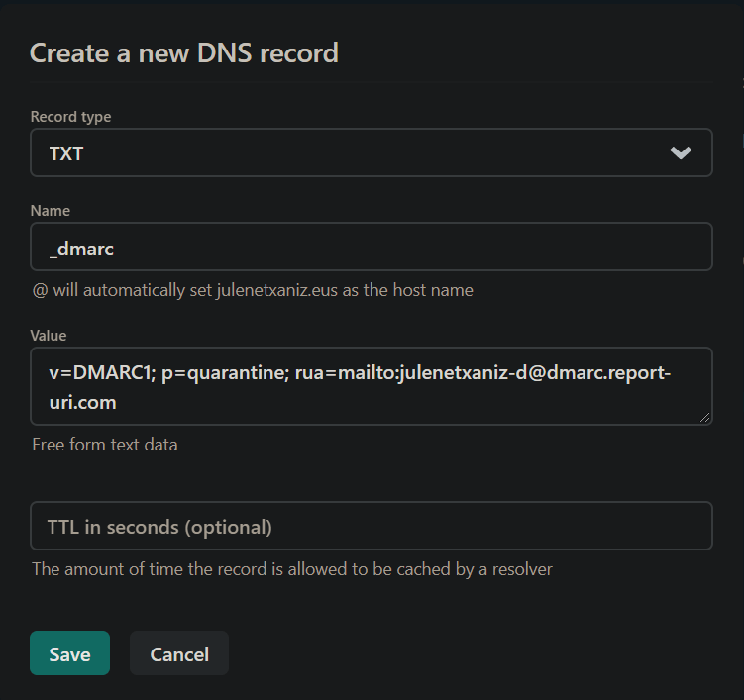Click the resolver cache time hint text
The image size is (744, 700).
pos(292,569)
